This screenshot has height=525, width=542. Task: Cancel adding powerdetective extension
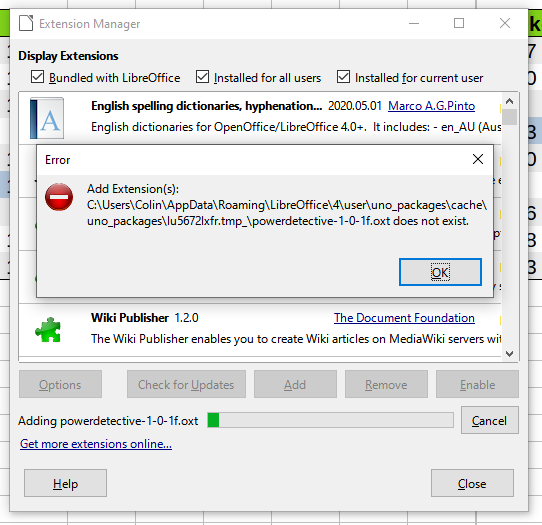click(489, 420)
